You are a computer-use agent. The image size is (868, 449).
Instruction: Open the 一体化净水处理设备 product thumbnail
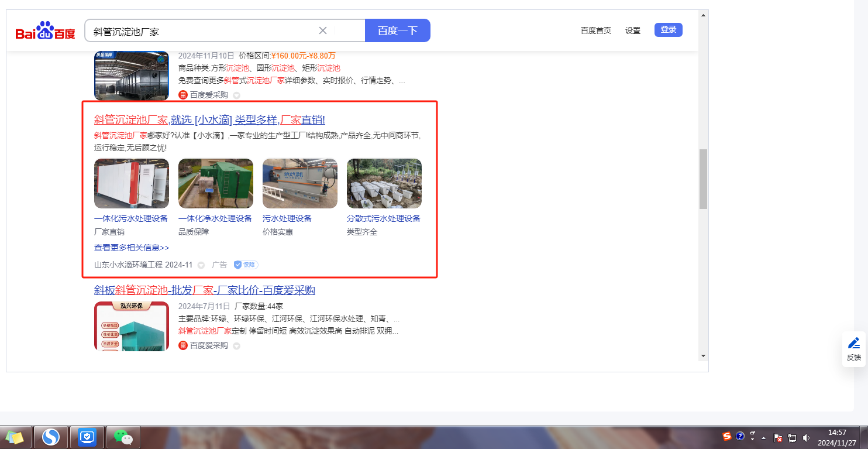tap(216, 184)
